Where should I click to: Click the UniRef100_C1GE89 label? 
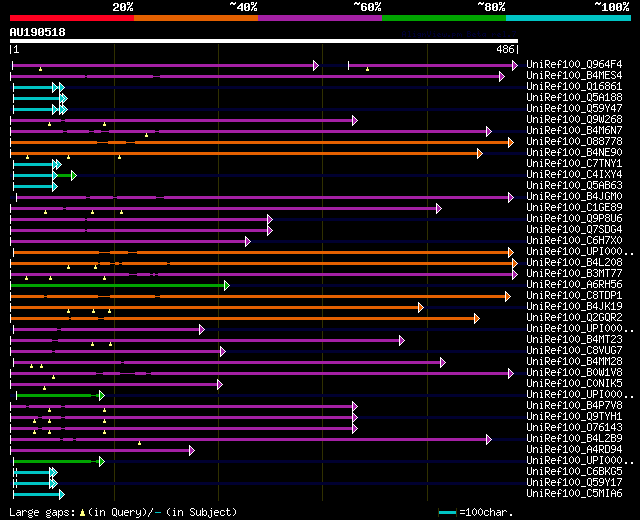click(x=574, y=208)
